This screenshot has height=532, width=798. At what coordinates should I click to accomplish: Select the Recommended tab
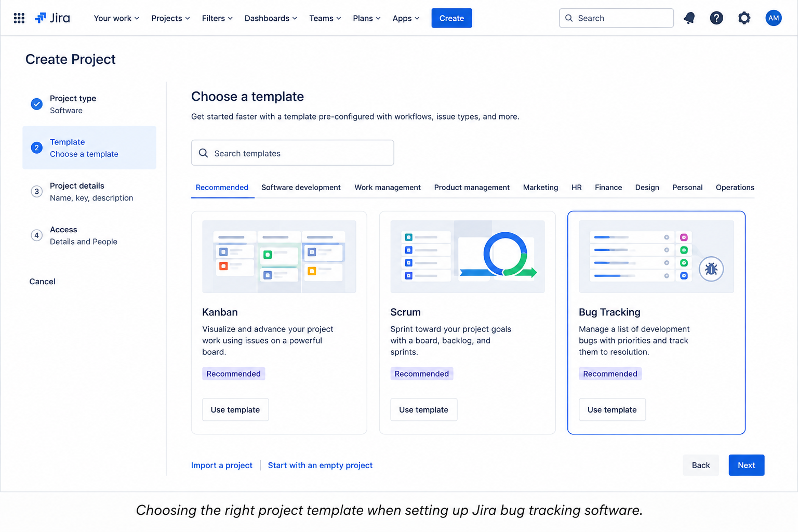tap(222, 188)
